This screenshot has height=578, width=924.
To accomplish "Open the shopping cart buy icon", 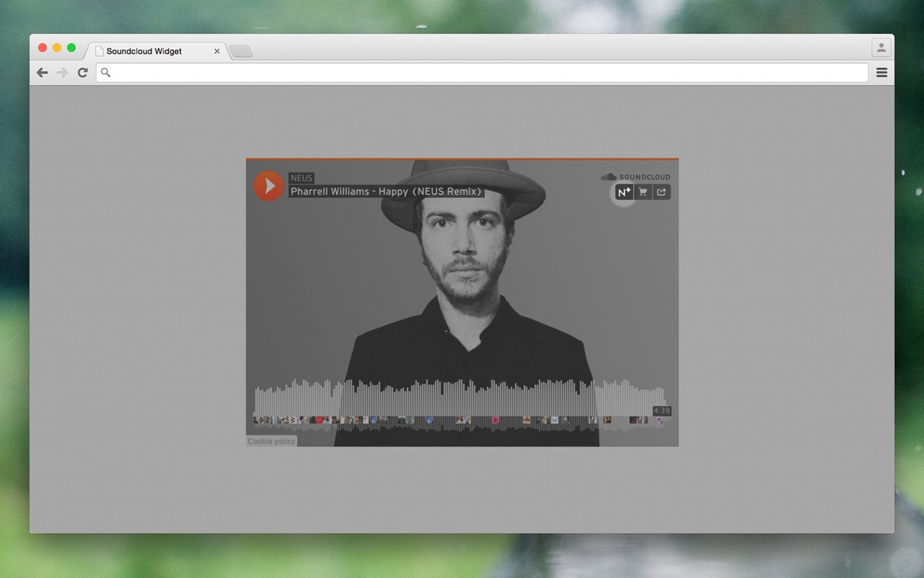I will 642,192.
